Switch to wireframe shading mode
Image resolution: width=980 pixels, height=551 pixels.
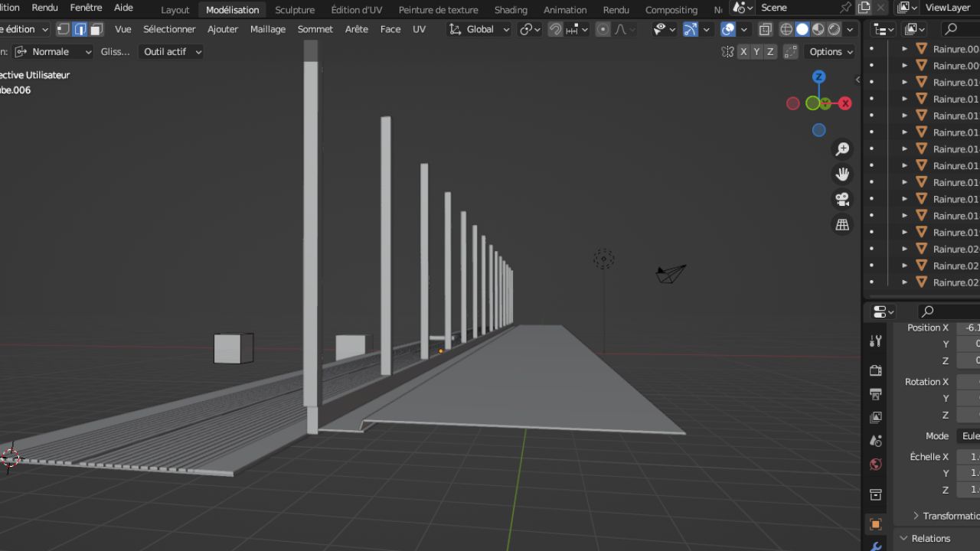[786, 29]
